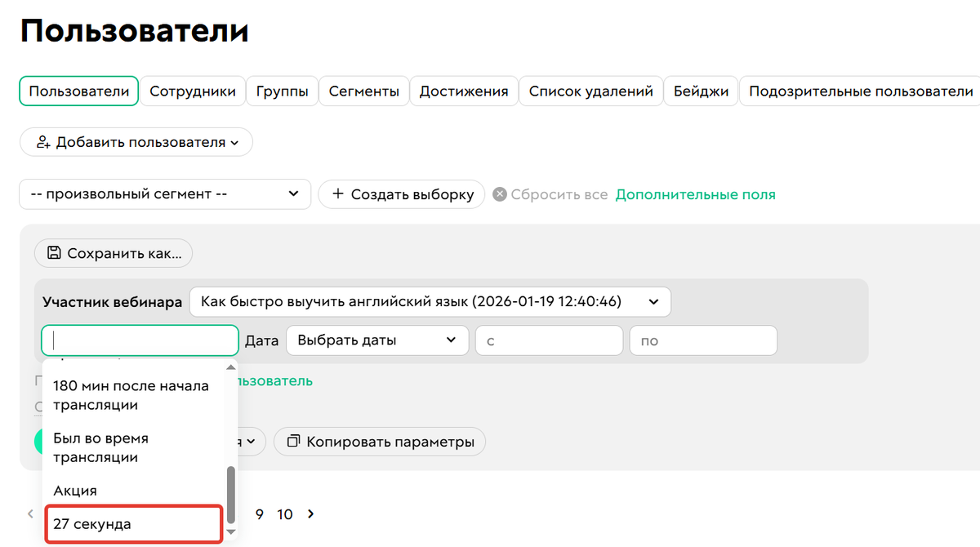This screenshot has height=547, width=980.
Task: Switch to the Сегменты tab
Action: coord(363,91)
